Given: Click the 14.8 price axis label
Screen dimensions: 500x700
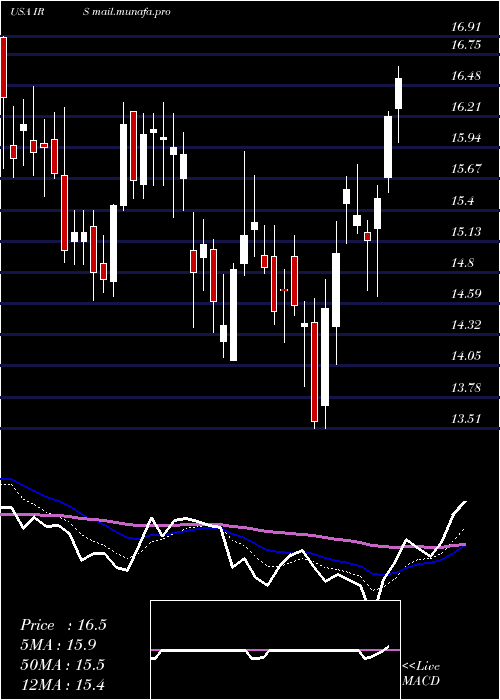Looking at the screenshot, I should pyautogui.click(x=462, y=262).
